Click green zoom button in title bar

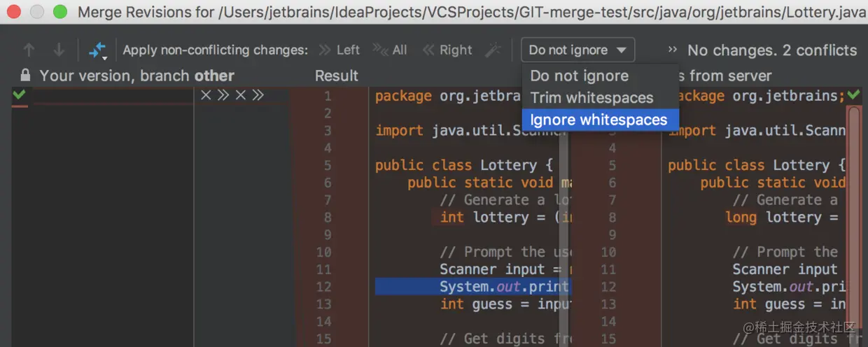[60, 11]
